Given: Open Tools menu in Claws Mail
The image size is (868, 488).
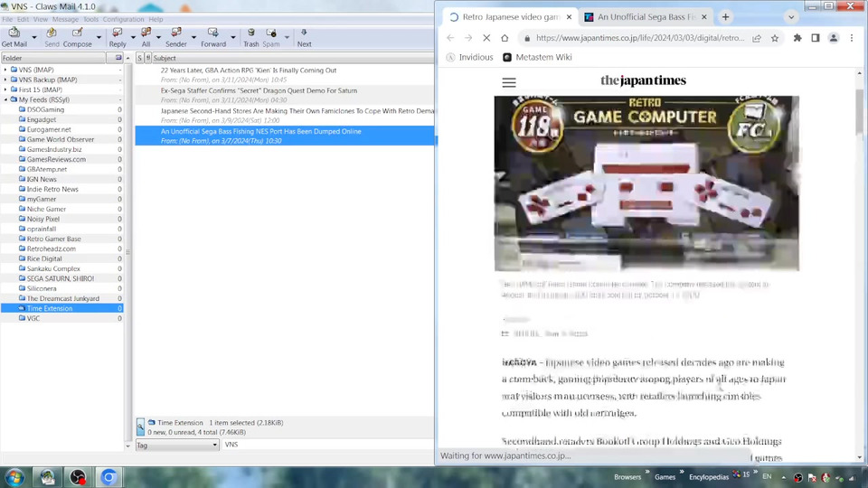Looking at the screenshot, I should (x=90, y=19).
